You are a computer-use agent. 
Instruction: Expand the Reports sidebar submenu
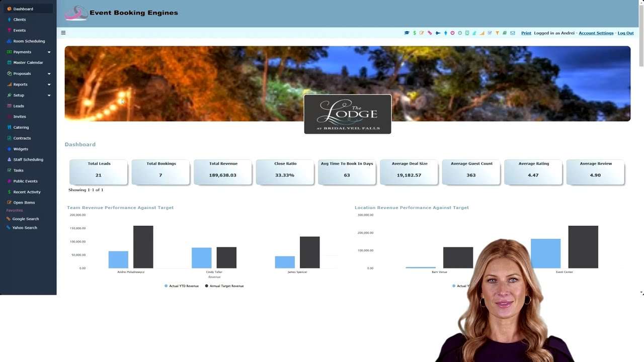49,84
